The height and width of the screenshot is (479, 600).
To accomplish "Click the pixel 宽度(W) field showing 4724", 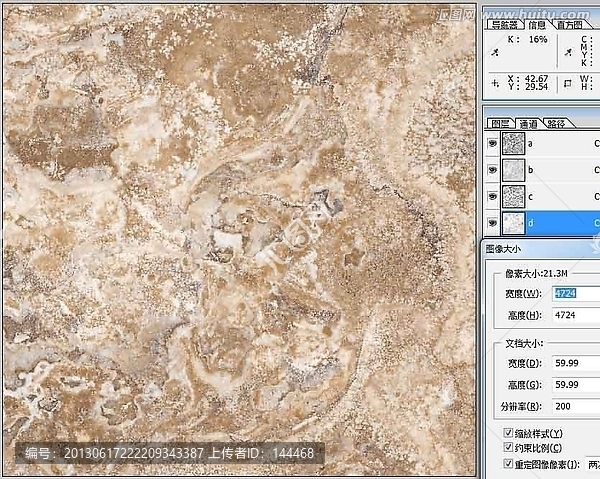I will pos(576,293).
